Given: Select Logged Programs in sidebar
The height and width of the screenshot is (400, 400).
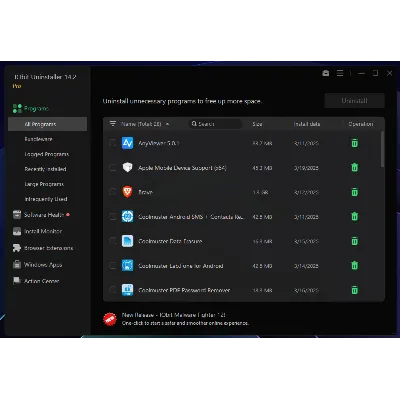Looking at the screenshot, I should click(x=47, y=154).
